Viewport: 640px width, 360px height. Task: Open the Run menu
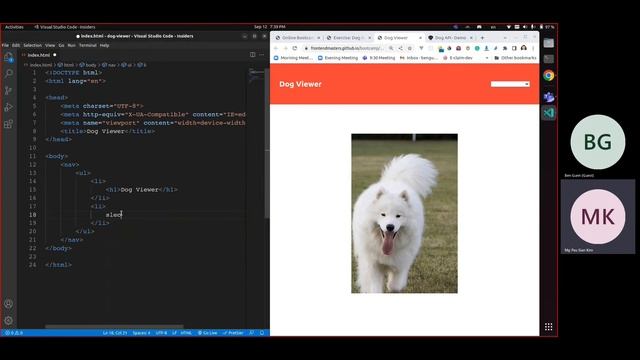[x=71, y=45]
